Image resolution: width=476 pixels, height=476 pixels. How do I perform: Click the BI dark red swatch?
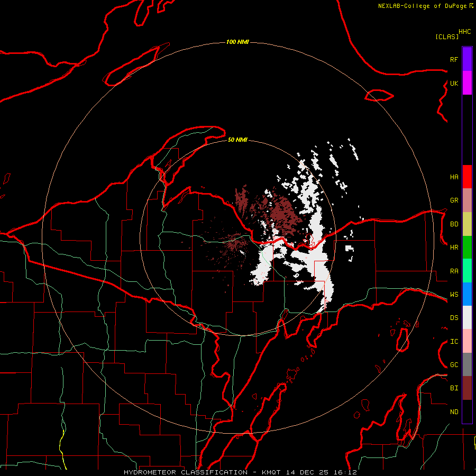[x=467, y=388]
